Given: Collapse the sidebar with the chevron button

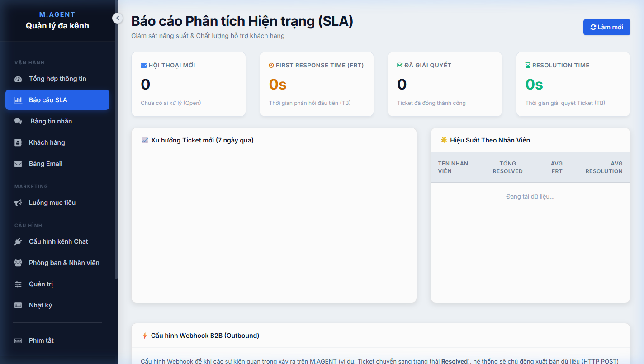Looking at the screenshot, I should click(117, 18).
